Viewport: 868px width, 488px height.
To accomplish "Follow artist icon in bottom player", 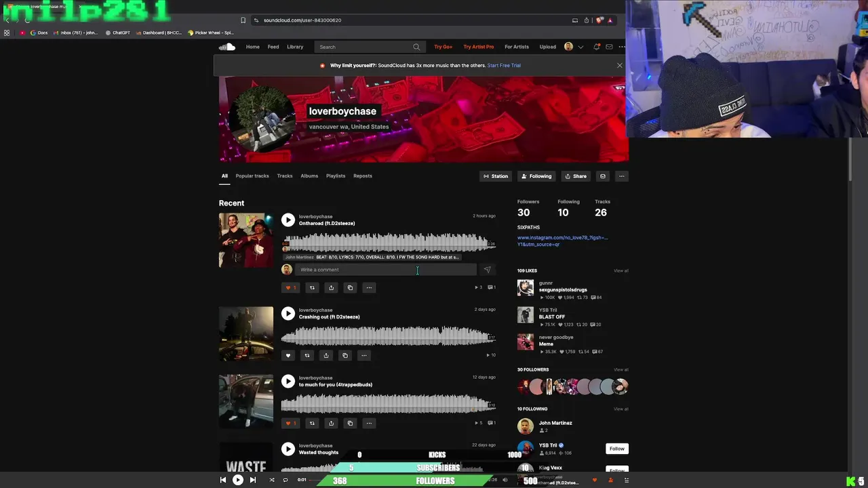I will pyautogui.click(x=610, y=481).
